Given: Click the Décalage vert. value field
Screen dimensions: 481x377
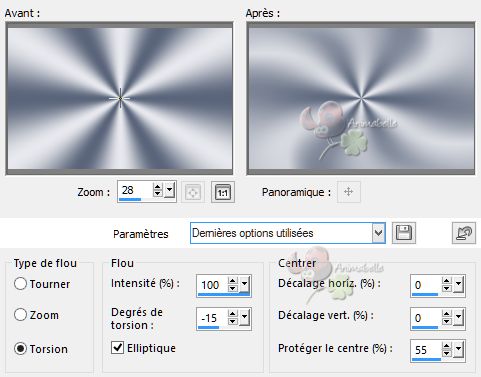Looking at the screenshot, I should pyautogui.click(x=427, y=318).
